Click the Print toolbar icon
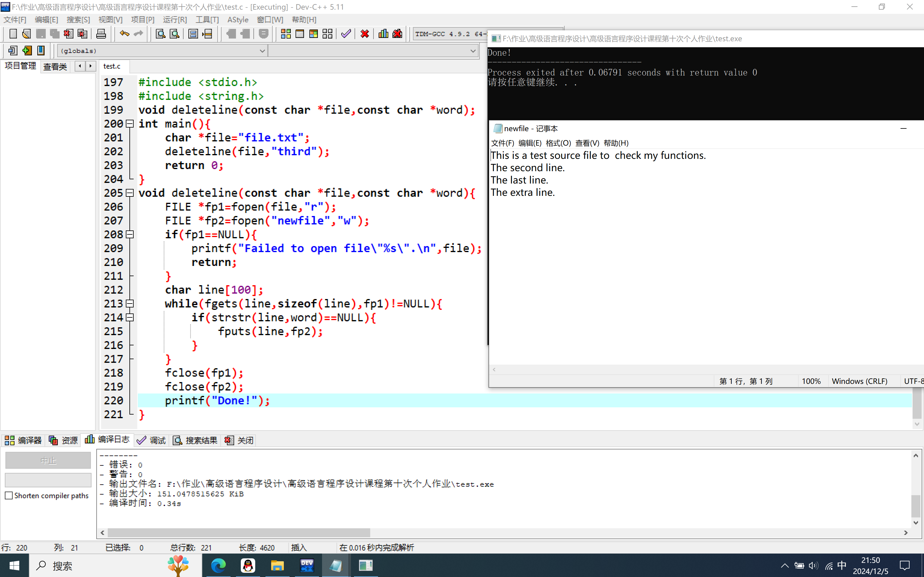Viewport: 924px width, 577px height. click(x=101, y=34)
